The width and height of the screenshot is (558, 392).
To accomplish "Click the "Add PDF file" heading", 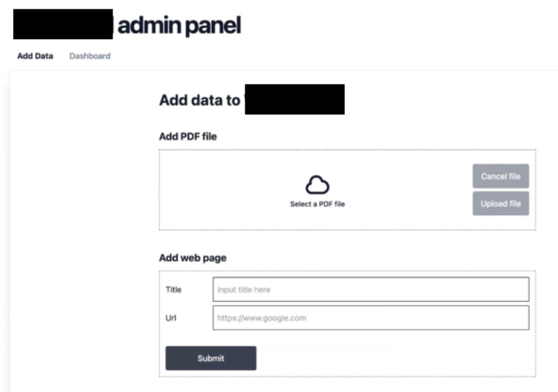I will 187,136.
